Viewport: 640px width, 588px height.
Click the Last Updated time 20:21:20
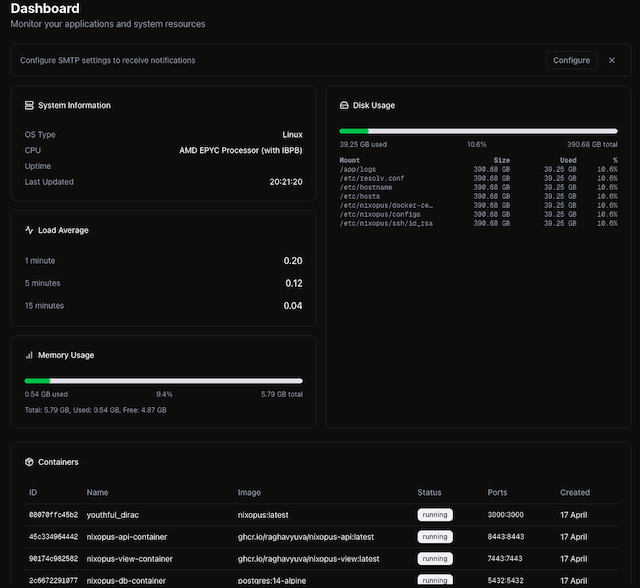(x=286, y=182)
